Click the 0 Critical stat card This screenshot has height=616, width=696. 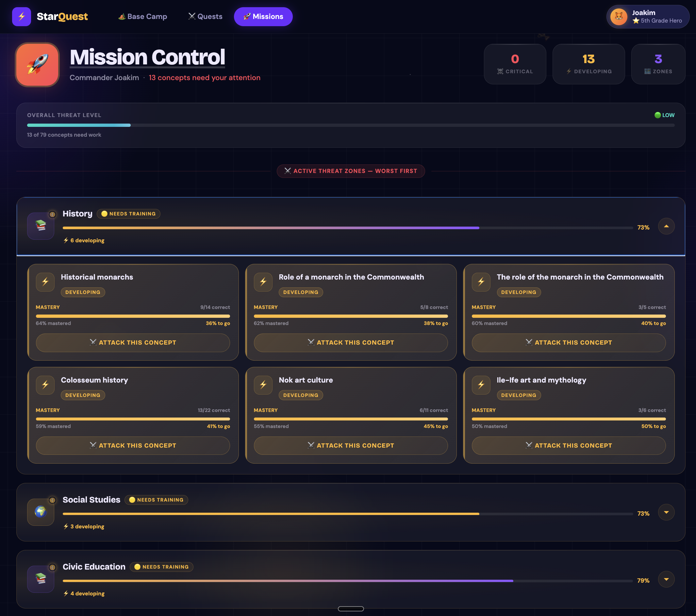click(515, 64)
